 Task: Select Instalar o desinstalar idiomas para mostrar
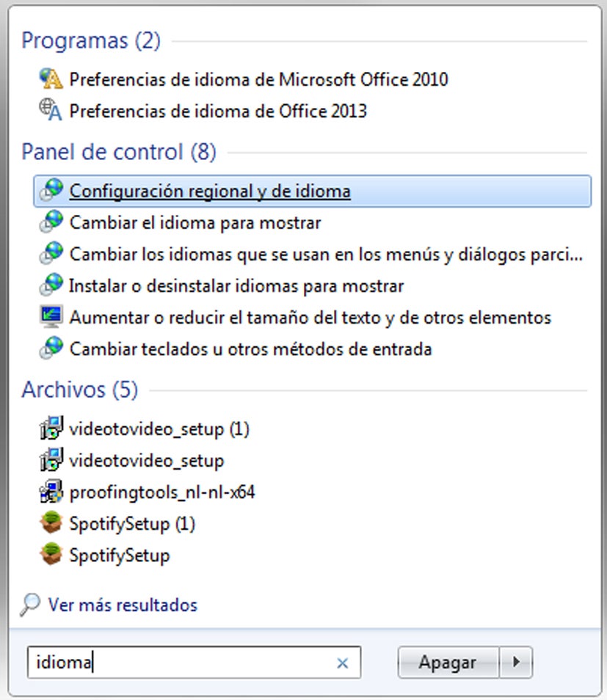coord(236,285)
